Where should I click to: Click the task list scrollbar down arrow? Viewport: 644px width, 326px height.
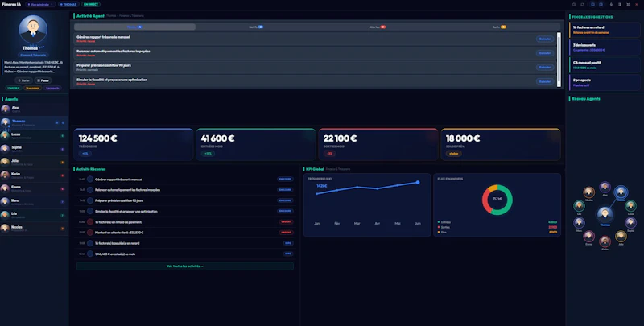click(559, 85)
